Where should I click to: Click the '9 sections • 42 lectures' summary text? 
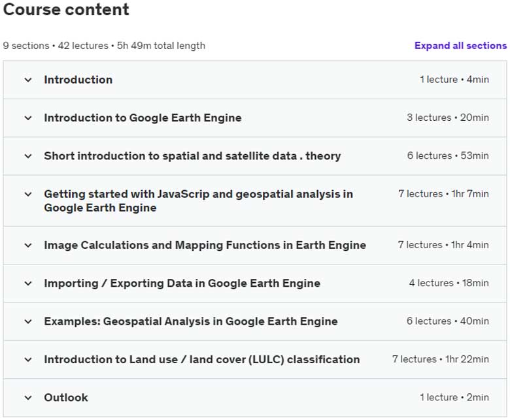(x=104, y=46)
